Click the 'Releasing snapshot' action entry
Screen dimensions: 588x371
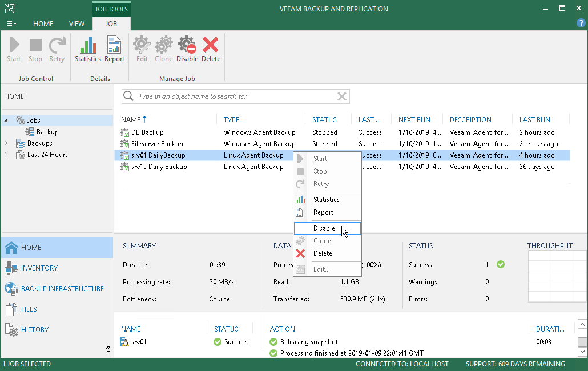(x=309, y=342)
